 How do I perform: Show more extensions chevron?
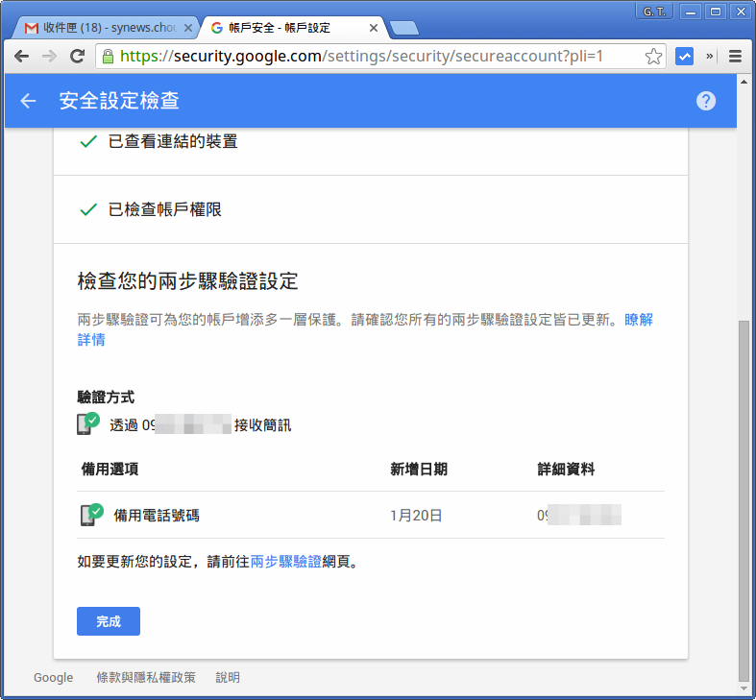(x=709, y=57)
